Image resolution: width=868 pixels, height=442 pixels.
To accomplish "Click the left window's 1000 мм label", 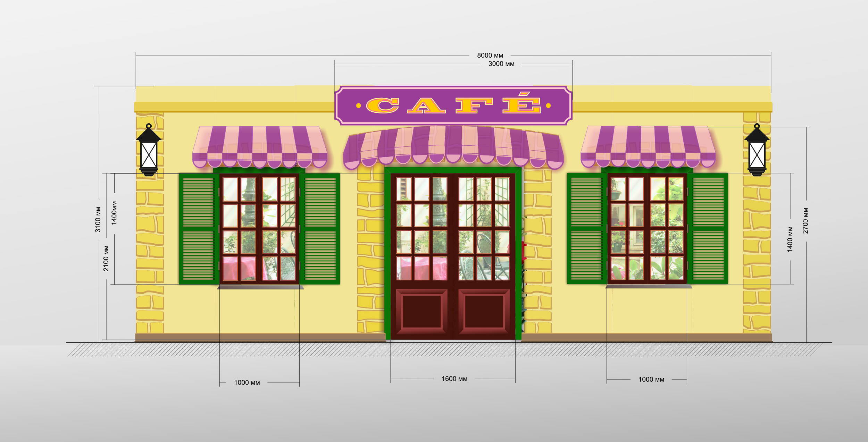I will (247, 383).
